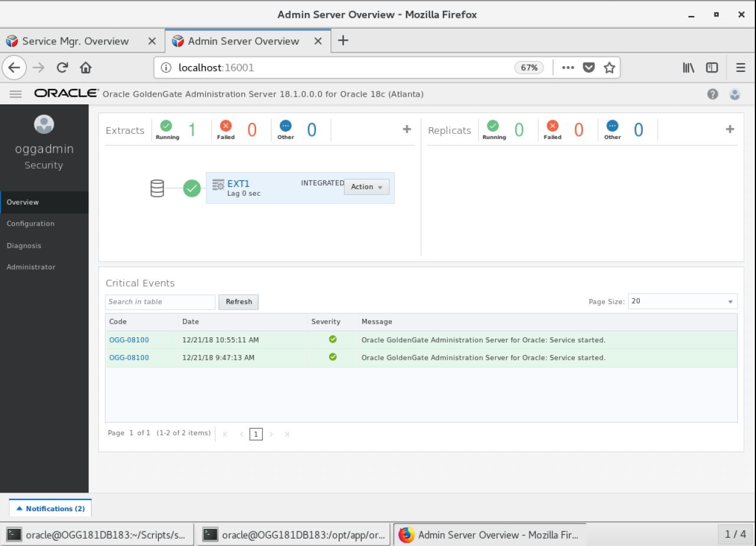Close the Service Mgr. Overview tab
The image size is (756, 546).
click(152, 41)
